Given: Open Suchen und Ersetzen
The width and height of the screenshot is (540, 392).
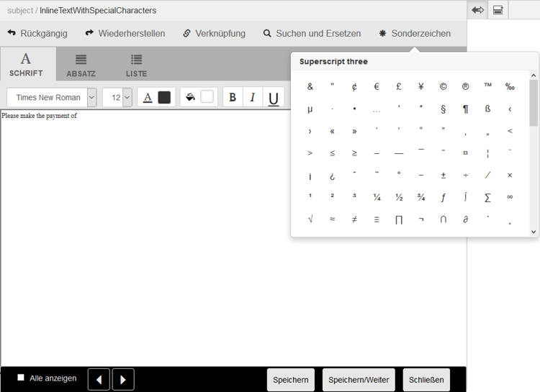Looking at the screenshot, I should point(312,33).
